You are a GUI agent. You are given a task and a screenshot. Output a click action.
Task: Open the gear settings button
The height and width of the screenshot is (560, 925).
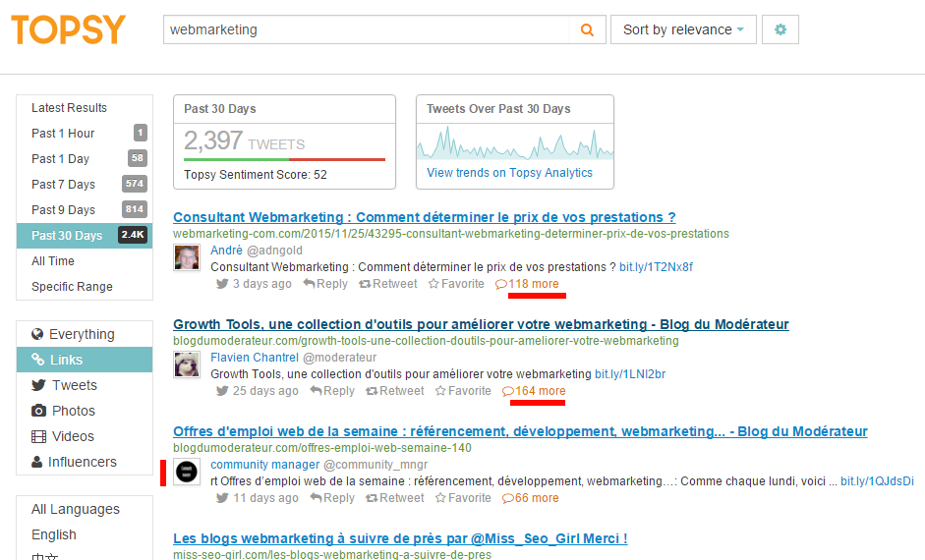[780, 29]
